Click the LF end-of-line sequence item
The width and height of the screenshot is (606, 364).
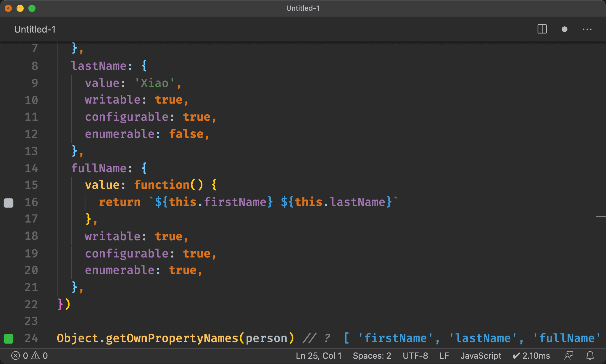[x=444, y=355]
